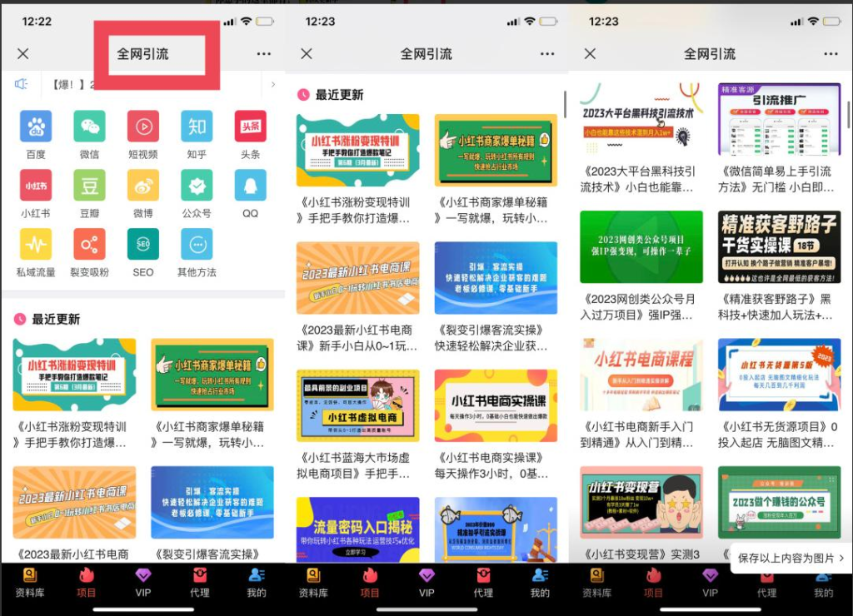This screenshot has width=853, height=616.
Task: Expand 保存以上内容为图片 chevron
Action: point(841,558)
